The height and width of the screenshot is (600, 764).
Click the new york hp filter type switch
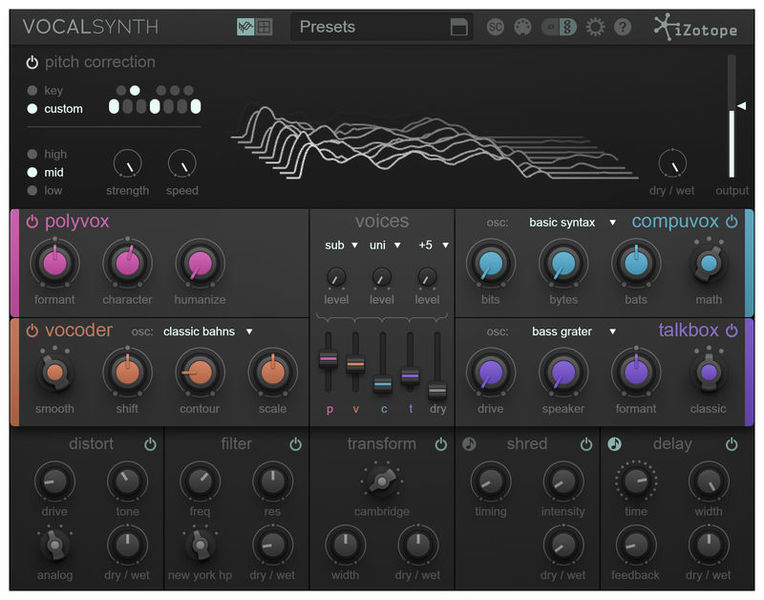click(200, 544)
